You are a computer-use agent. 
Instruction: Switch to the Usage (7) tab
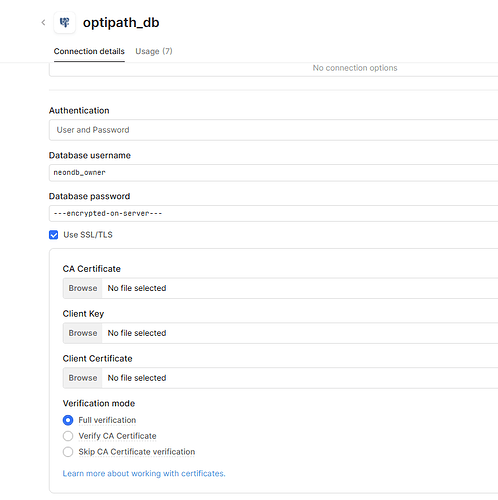pyautogui.click(x=154, y=51)
